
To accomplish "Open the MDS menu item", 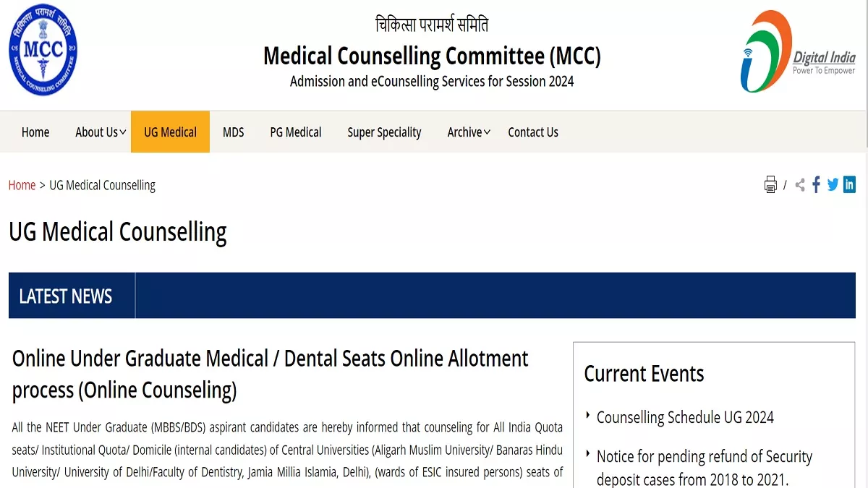I will 233,132.
